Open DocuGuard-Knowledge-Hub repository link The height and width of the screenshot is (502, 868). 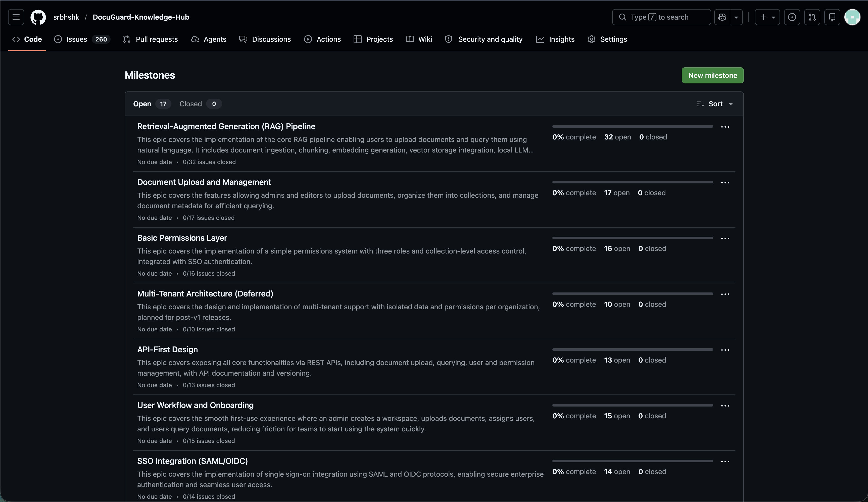[x=141, y=17]
